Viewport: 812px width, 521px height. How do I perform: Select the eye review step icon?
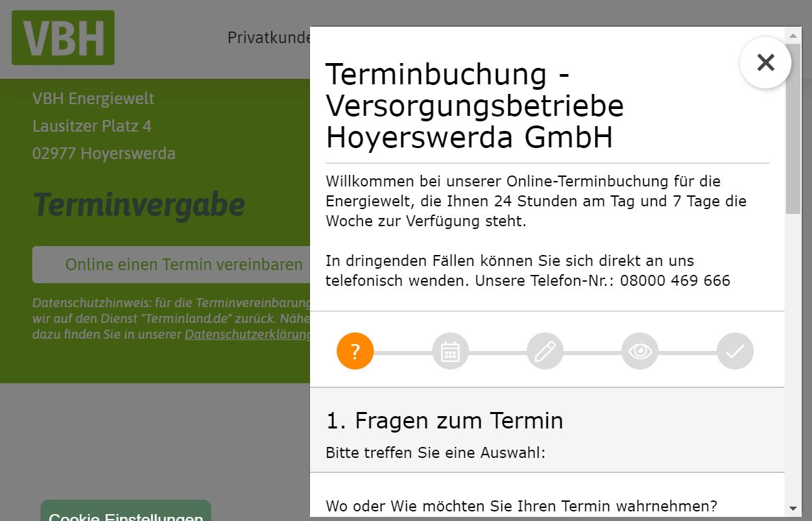[640, 351]
